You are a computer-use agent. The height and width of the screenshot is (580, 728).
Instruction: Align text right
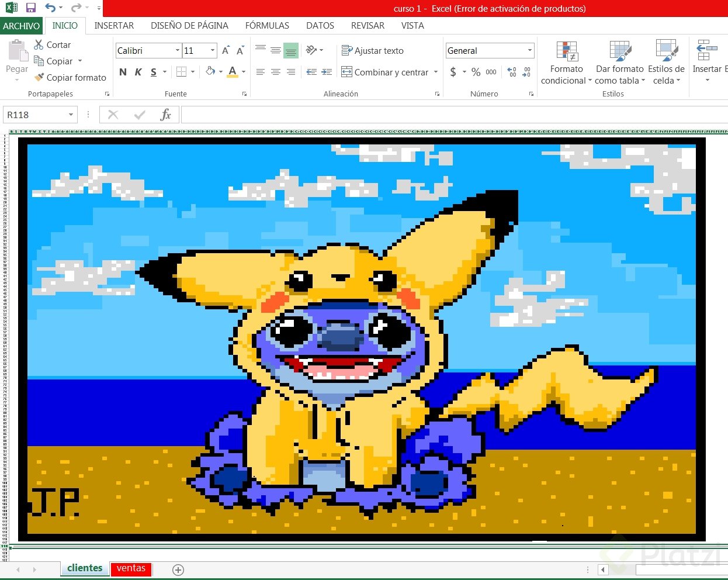point(291,72)
